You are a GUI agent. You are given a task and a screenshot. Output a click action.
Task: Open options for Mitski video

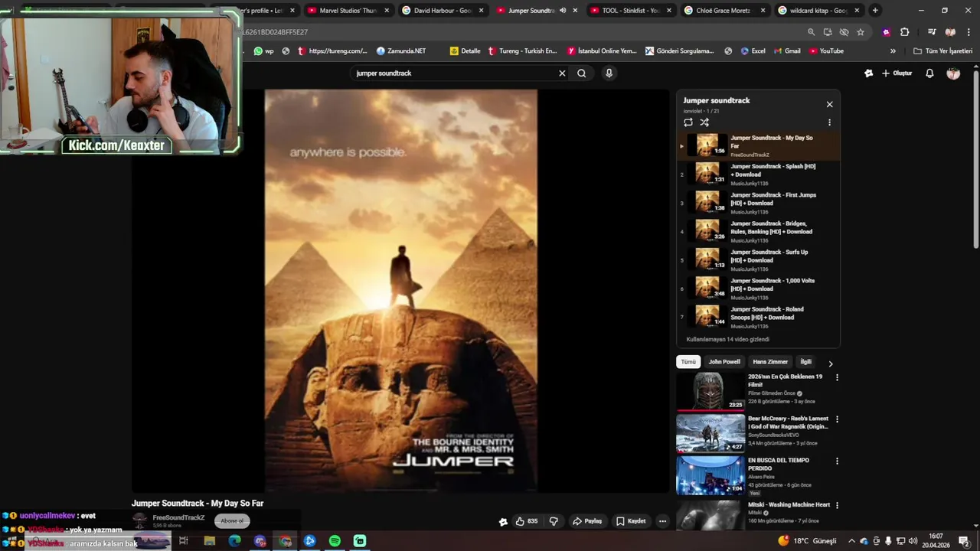point(837,505)
